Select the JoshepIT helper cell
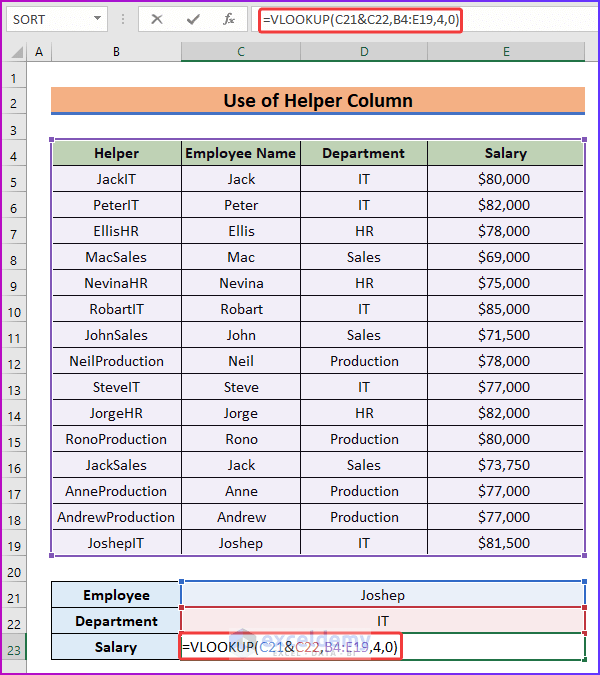 click(x=117, y=543)
